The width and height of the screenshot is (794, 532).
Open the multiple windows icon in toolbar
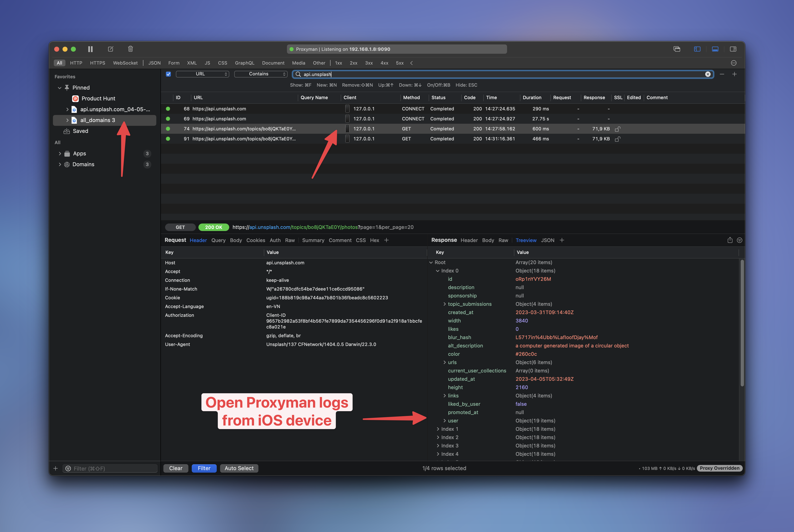(677, 49)
